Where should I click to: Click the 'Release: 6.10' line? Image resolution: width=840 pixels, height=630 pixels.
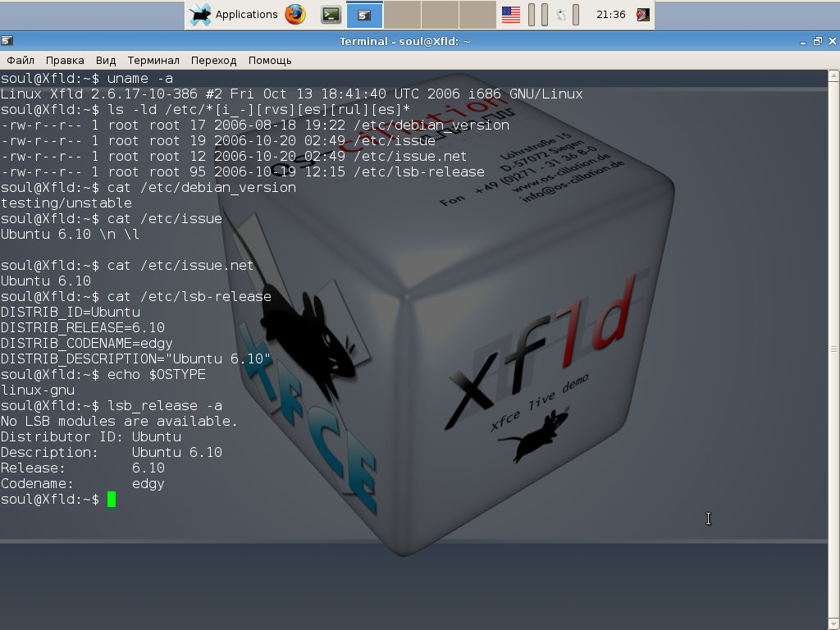click(x=83, y=468)
